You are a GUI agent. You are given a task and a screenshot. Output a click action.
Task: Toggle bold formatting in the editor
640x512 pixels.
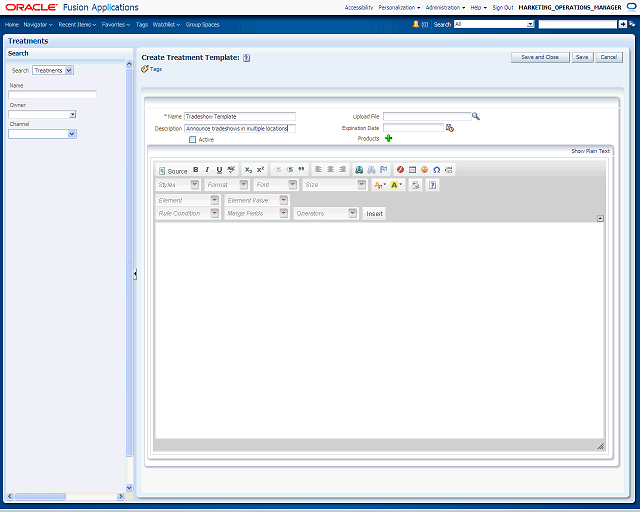pos(196,170)
